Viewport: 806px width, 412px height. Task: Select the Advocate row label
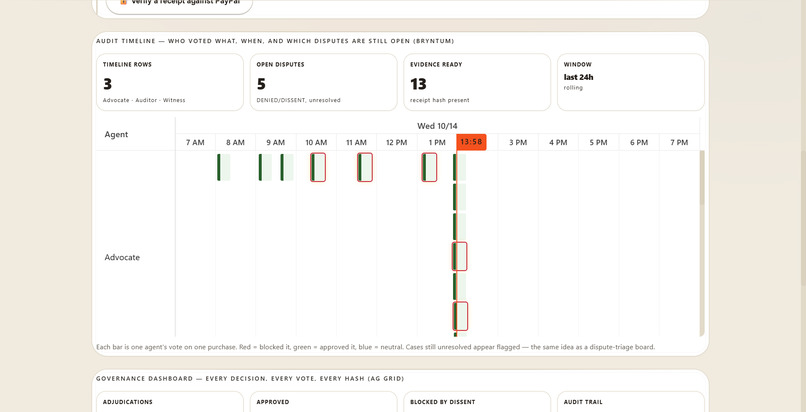tap(122, 257)
